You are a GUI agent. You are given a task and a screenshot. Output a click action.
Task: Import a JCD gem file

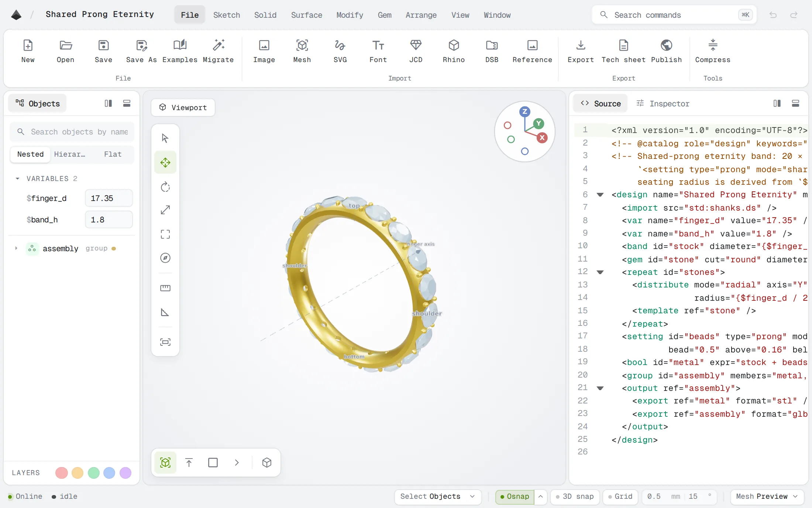click(x=416, y=51)
